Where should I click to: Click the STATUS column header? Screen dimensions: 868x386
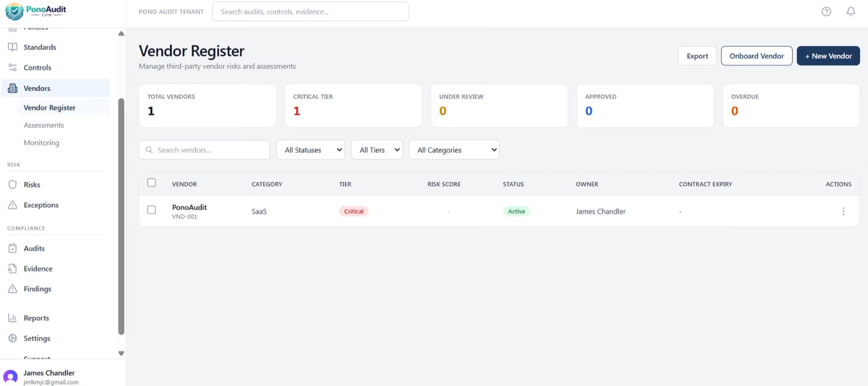tap(513, 184)
